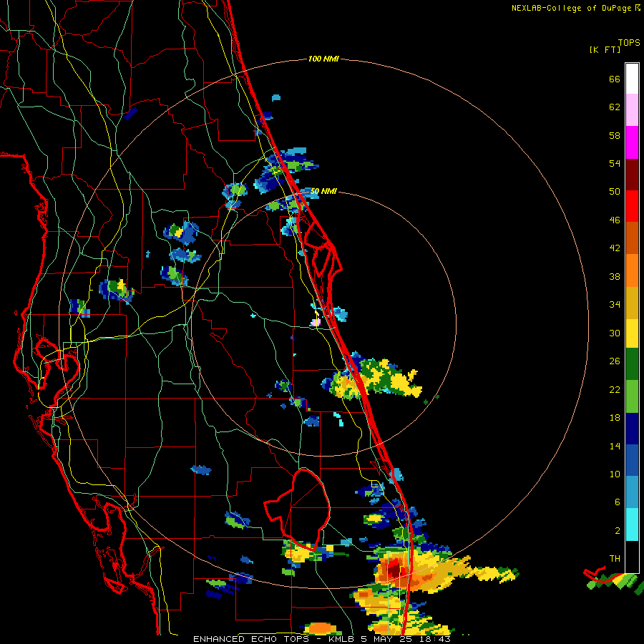Click the legend value "14"

pyautogui.click(x=615, y=446)
